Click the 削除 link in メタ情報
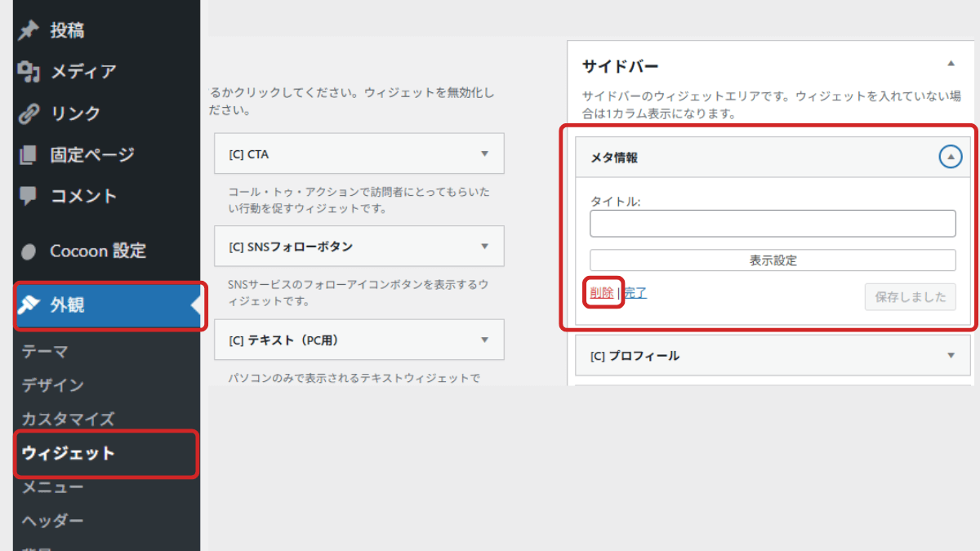Viewport: 980px width, 551px height. click(602, 293)
